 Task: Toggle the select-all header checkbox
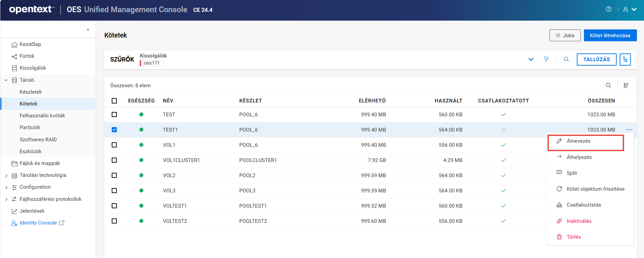coord(114,101)
